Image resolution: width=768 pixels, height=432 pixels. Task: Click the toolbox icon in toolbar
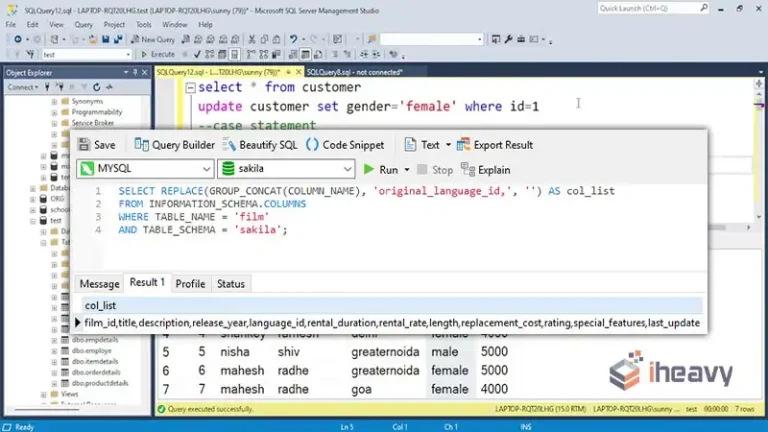[x=521, y=39]
